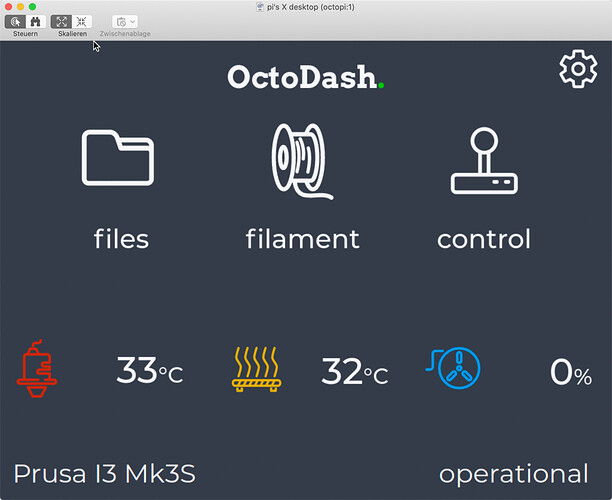
Task: Click the 'files' label
Action: coord(121,238)
